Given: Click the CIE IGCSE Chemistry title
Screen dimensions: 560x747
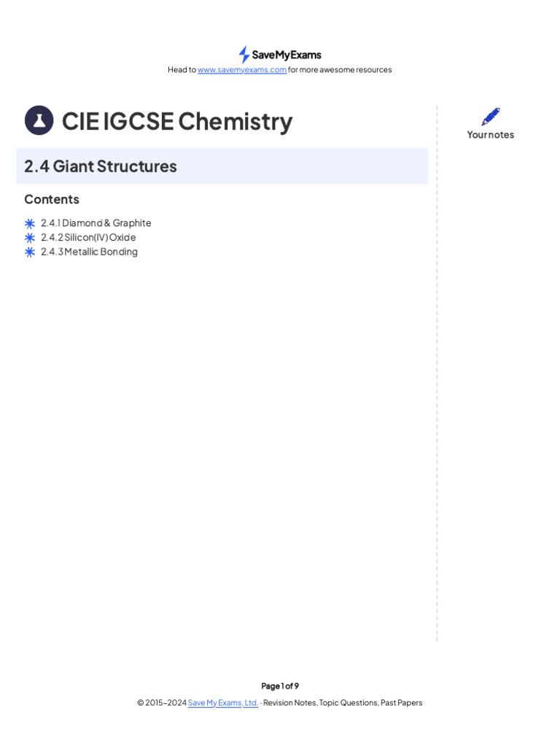Looking at the screenshot, I should tap(177, 121).
